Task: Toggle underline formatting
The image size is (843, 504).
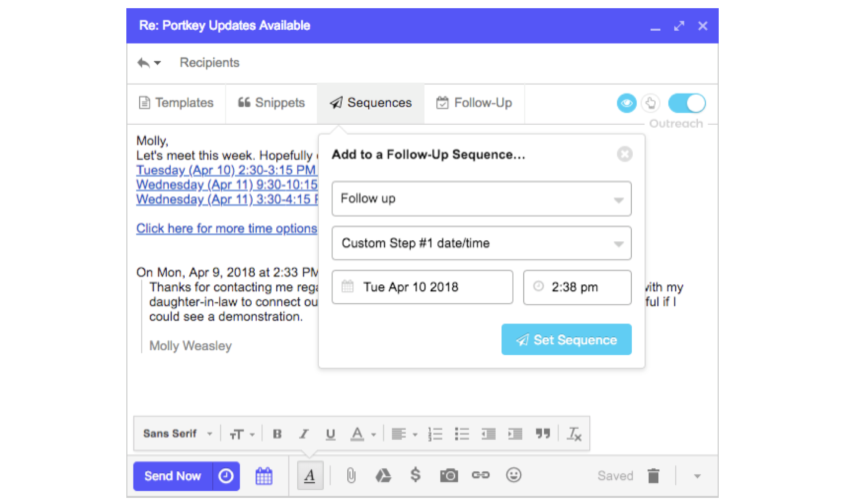Action: pos(330,434)
